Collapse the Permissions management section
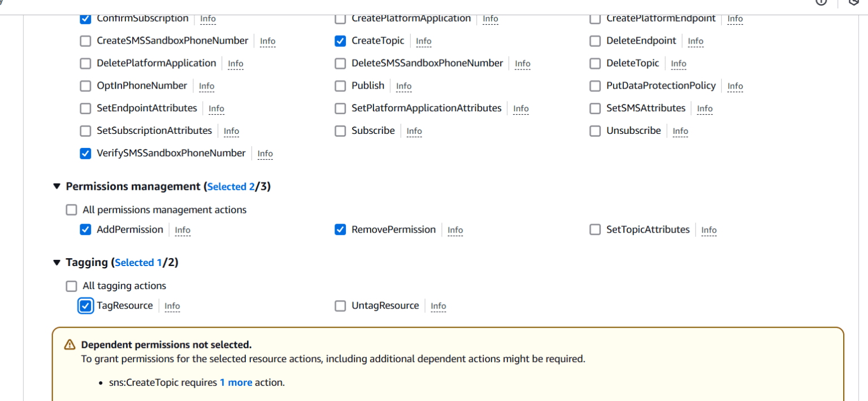868x401 pixels. click(57, 186)
